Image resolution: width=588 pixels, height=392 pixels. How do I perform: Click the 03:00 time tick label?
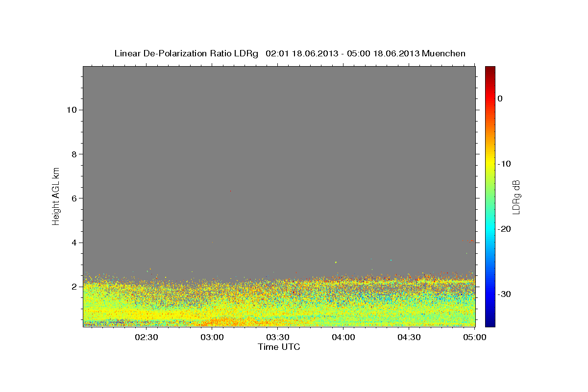pyautogui.click(x=212, y=337)
